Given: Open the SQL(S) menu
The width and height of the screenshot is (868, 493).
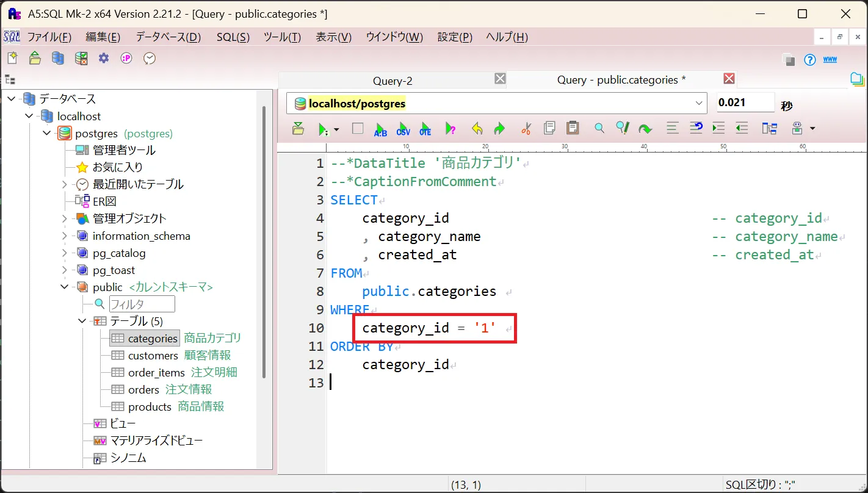Looking at the screenshot, I should [x=233, y=37].
